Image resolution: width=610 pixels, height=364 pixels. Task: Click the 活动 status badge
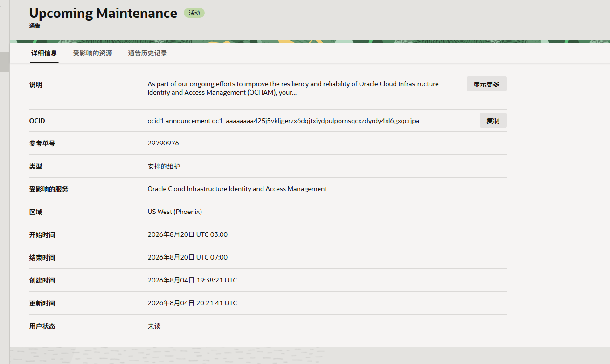coord(194,13)
